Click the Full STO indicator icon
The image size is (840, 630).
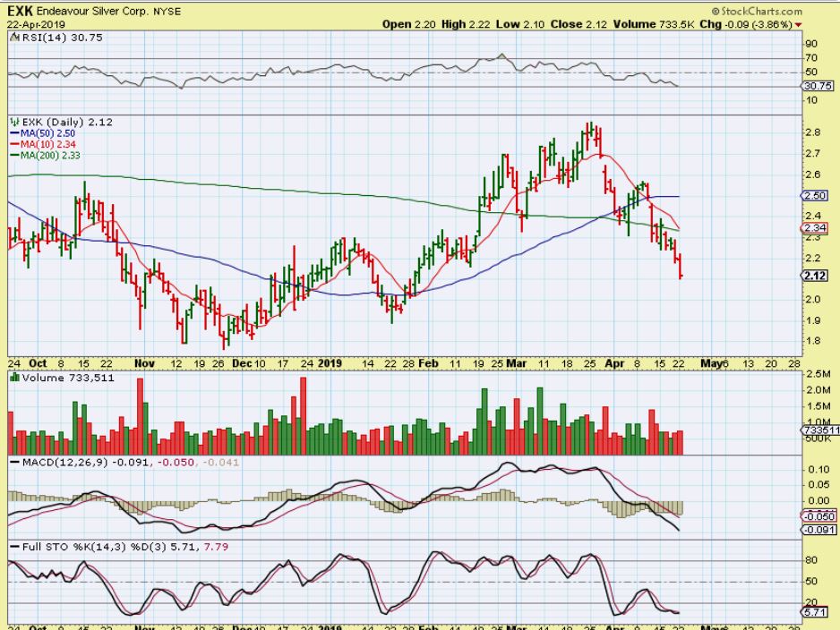point(13,546)
